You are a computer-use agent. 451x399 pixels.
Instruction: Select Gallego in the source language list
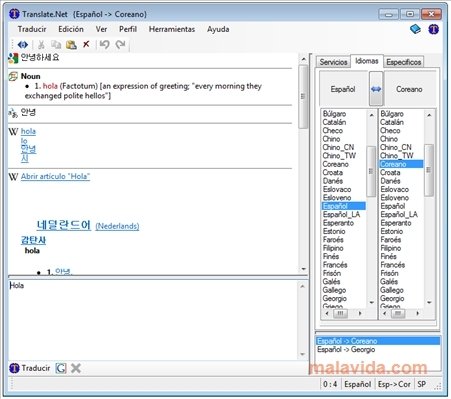(334, 290)
